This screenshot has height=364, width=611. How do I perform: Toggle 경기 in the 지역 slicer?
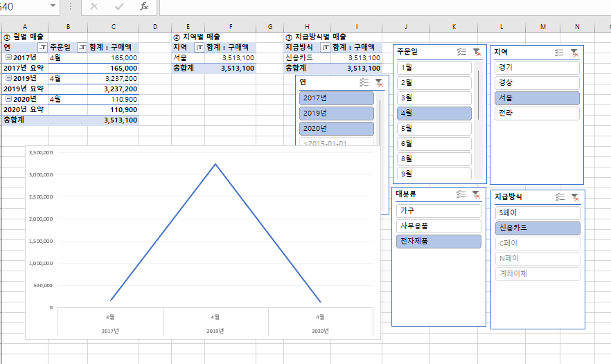[537, 67]
